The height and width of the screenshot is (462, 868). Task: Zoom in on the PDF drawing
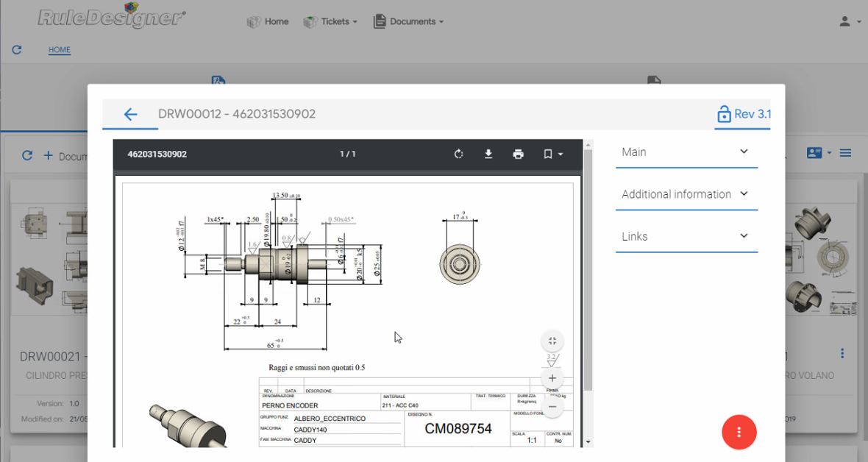552,378
